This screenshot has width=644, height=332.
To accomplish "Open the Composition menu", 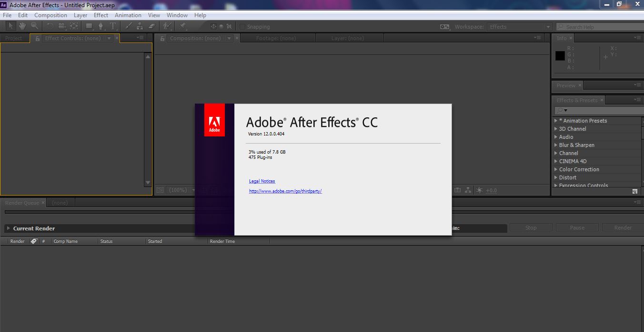I will [x=50, y=15].
